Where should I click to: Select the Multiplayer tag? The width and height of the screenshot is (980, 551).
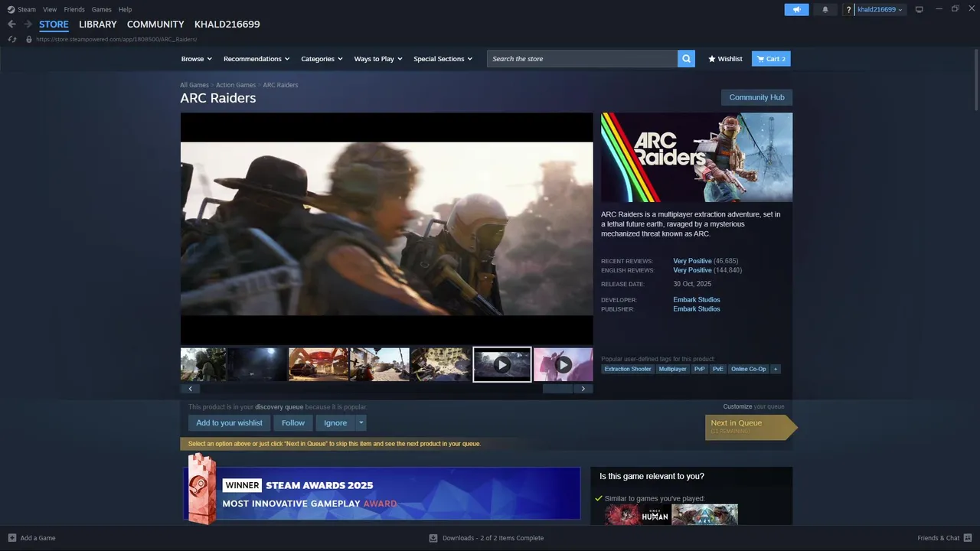pyautogui.click(x=673, y=369)
